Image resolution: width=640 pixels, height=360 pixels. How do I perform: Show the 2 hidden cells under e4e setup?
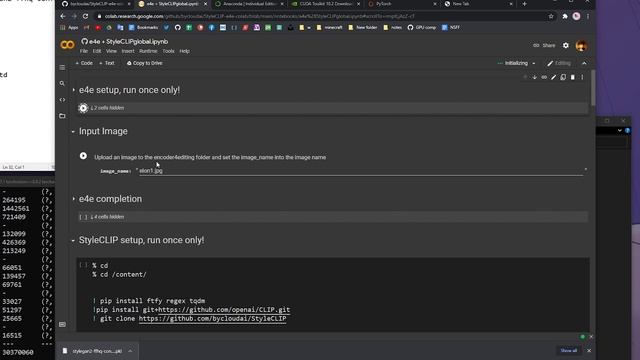[107, 108]
